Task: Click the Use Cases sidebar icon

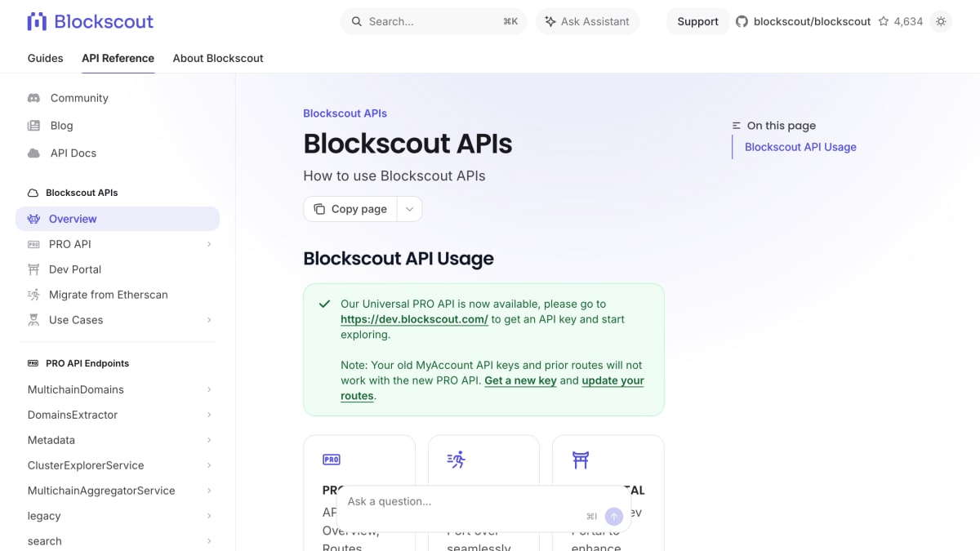Action: (x=33, y=320)
